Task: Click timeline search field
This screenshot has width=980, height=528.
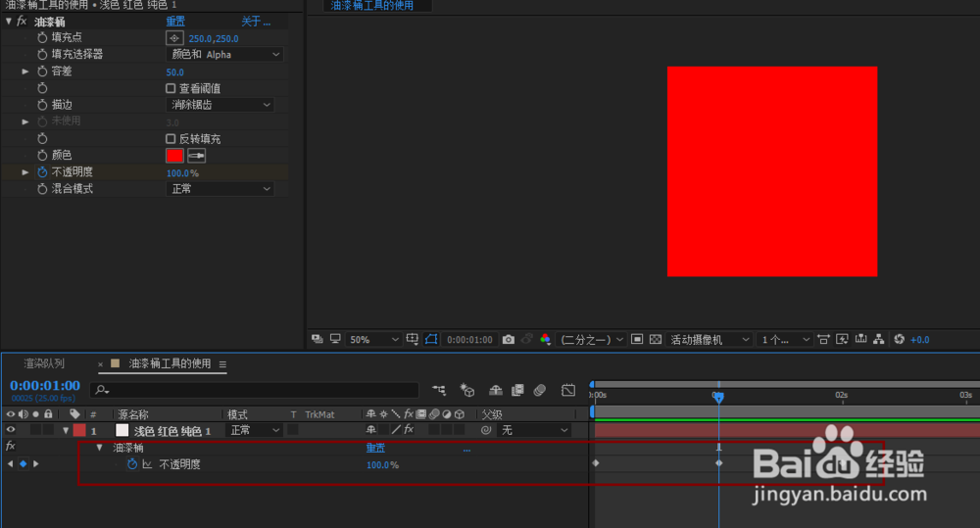Action: coord(255,390)
